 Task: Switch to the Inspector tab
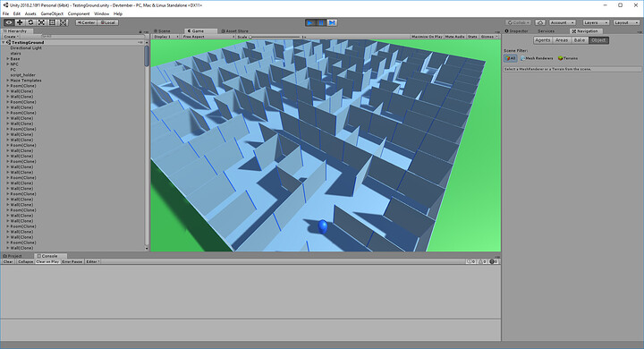click(517, 31)
